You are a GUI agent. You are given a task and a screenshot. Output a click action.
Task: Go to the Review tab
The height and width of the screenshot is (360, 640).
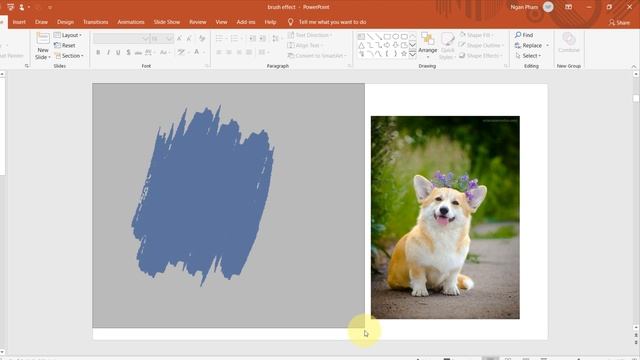click(x=198, y=22)
